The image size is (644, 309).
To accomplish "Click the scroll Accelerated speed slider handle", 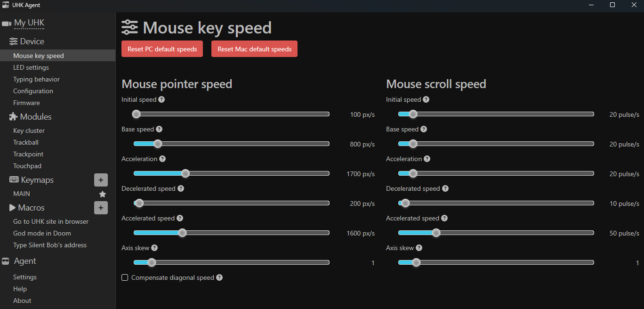I will 436,233.
